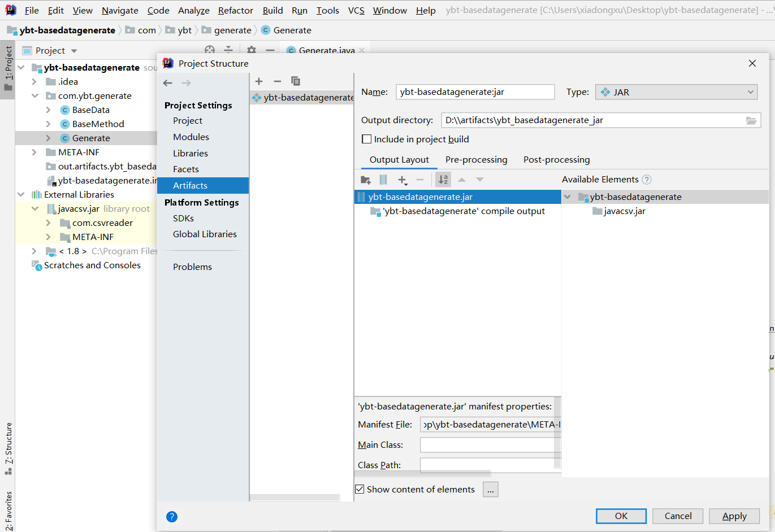Open the Libraries settings page
Image resolution: width=775 pixels, height=532 pixels.
tap(190, 154)
